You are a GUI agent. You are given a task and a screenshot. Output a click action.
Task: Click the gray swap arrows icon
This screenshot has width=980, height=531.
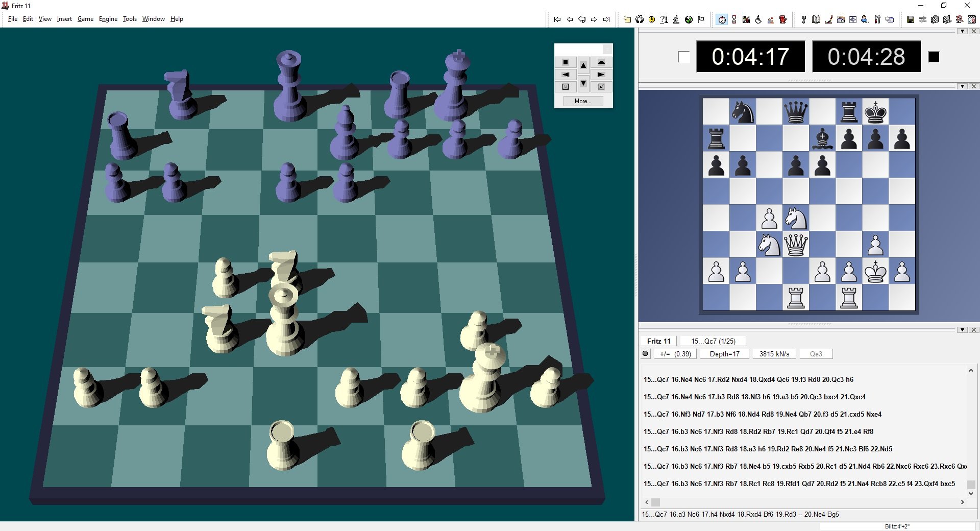coord(923,19)
